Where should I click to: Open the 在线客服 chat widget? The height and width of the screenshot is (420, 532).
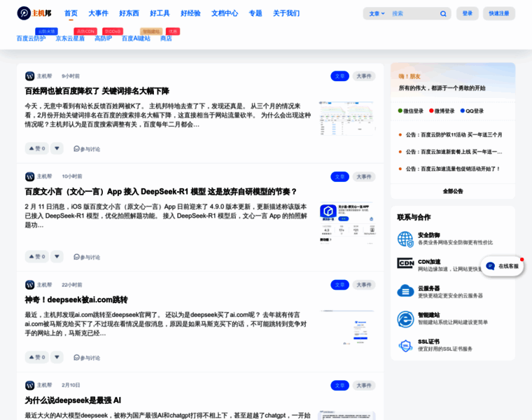pyautogui.click(x=502, y=266)
